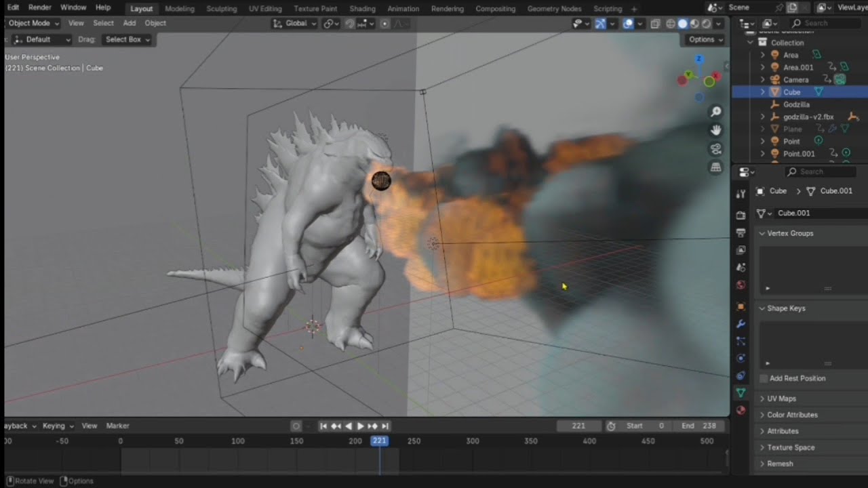868x488 pixels.
Task: Open View Layer properties tab
Action: tap(741, 250)
